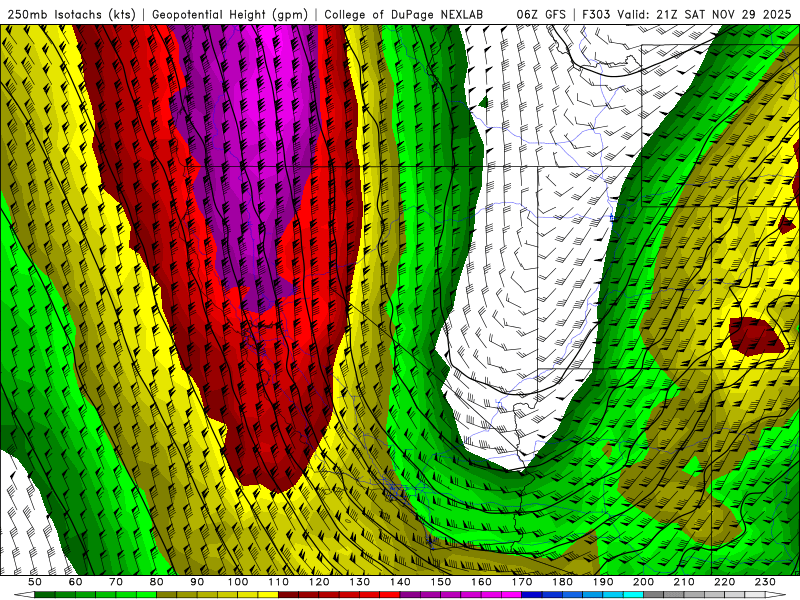The height and width of the screenshot is (600, 800).
Task: Click the 200 value on the color scale
Action: pyautogui.click(x=643, y=582)
